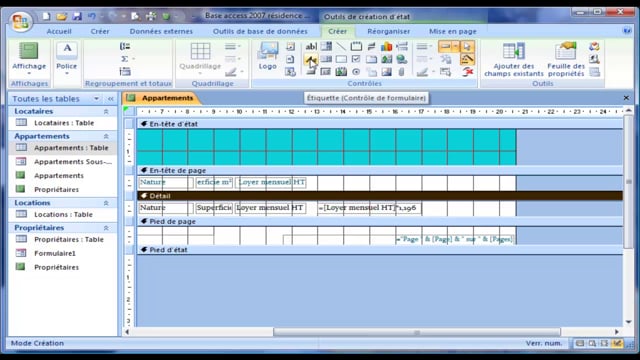Open Données externes ribbon tab
The width and height of the screenshot is (640, 360).
(x=161, y=31)
